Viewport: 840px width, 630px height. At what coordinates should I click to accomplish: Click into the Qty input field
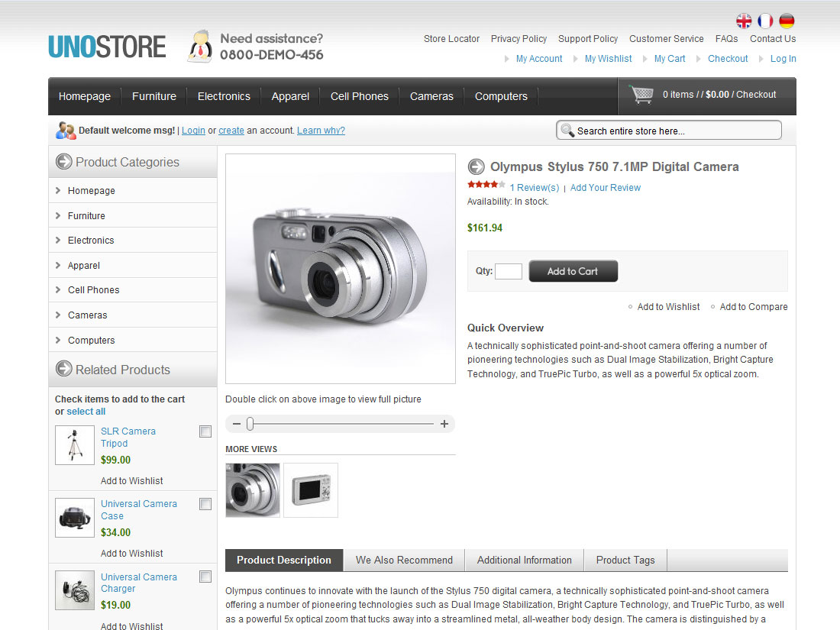pyautogui.click(x=509, y=271)
